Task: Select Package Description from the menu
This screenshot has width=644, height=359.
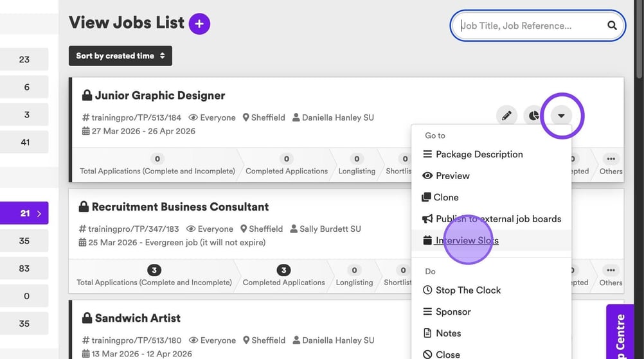Action: click(479, 154)
